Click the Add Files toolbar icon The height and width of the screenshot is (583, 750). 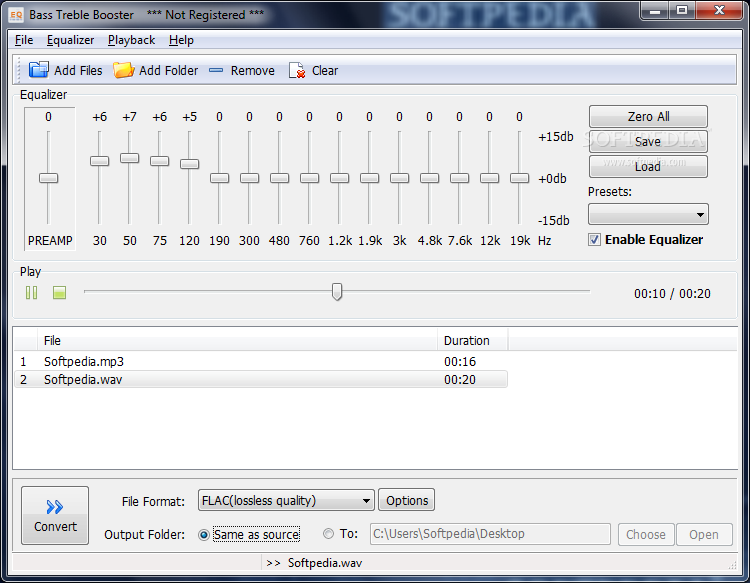[x=39, y=70]
